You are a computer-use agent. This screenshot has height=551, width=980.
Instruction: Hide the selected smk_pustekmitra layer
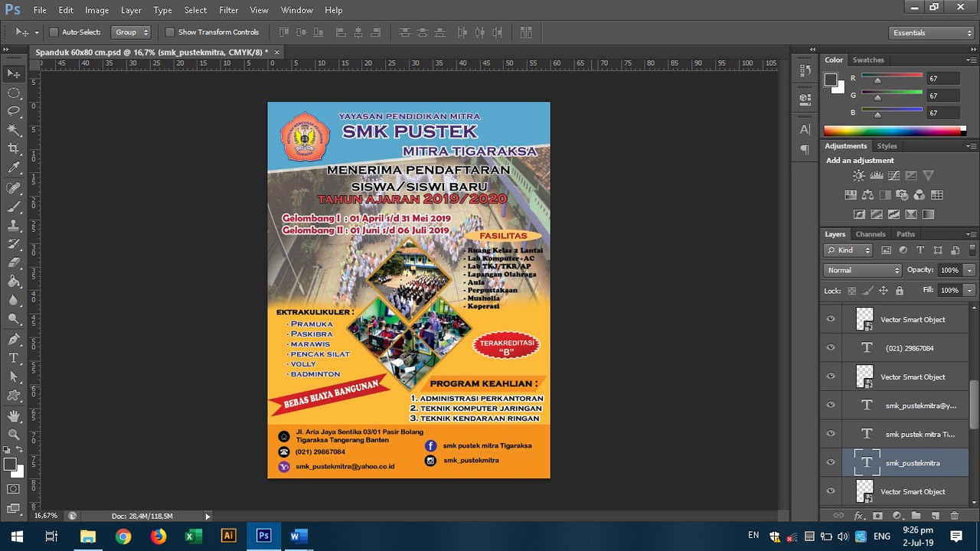coord(831,462)
